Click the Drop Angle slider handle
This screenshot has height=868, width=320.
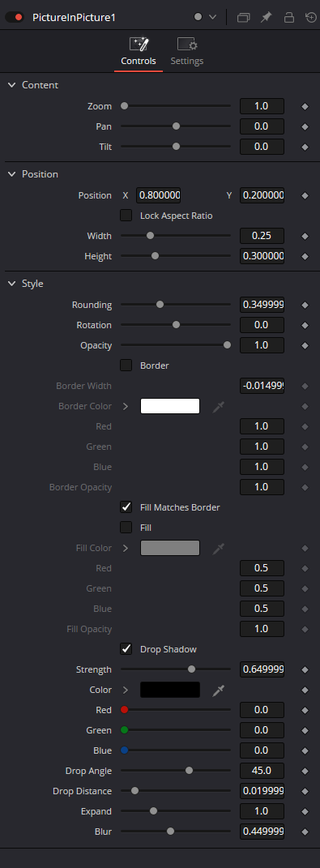pyautogui.click(x=189, y=770)
